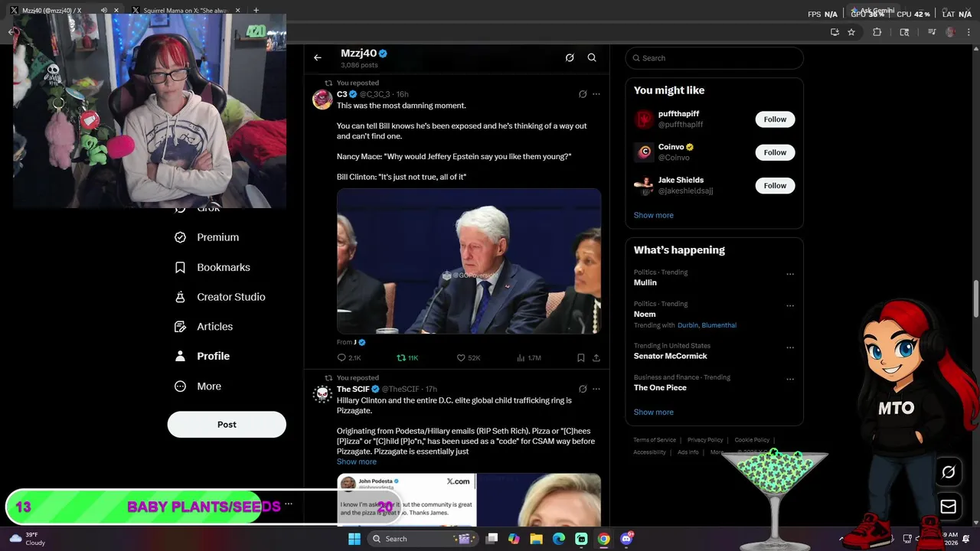
Task: Open trending topic Mullin
Action: pyautogui.click(x=645, y=282)
